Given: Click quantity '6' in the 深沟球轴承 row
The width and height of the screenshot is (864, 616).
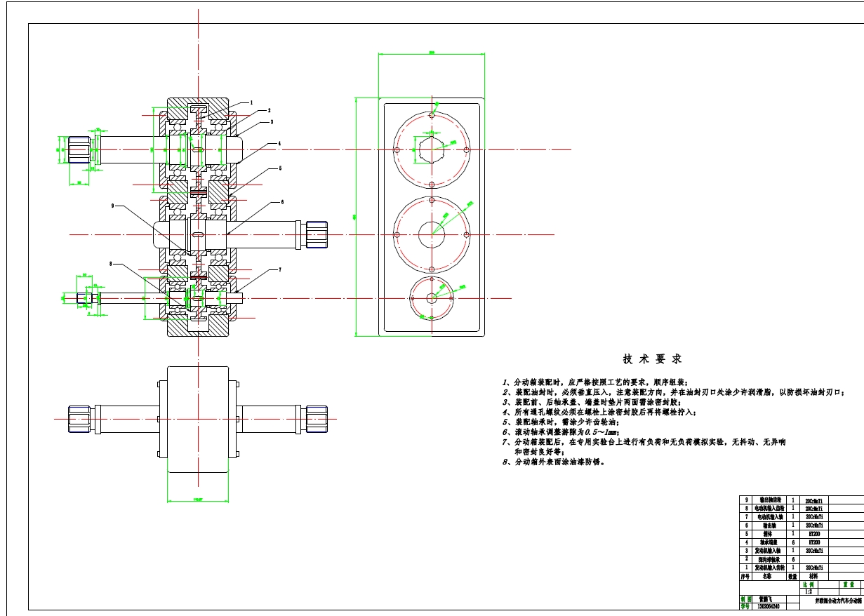Looking at the screenshot, I should point(793,559).
